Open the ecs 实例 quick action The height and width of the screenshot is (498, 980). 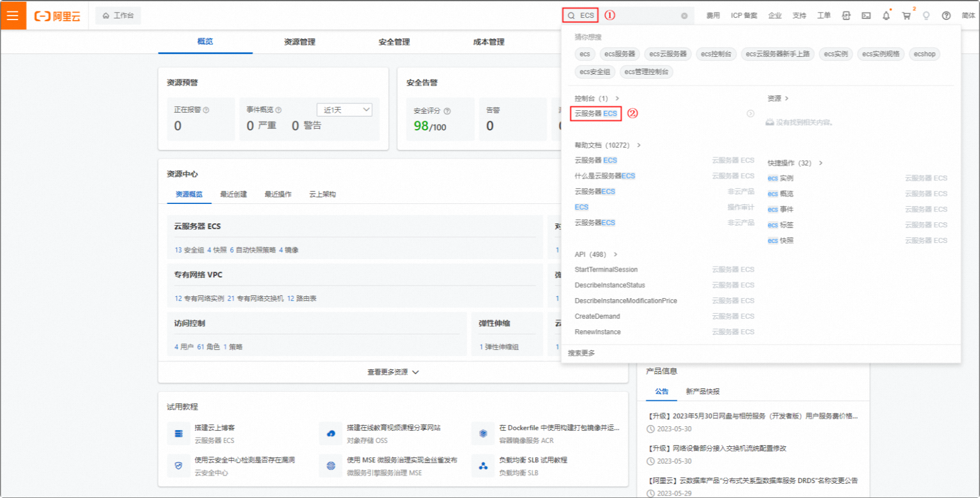tap(780, 178)
